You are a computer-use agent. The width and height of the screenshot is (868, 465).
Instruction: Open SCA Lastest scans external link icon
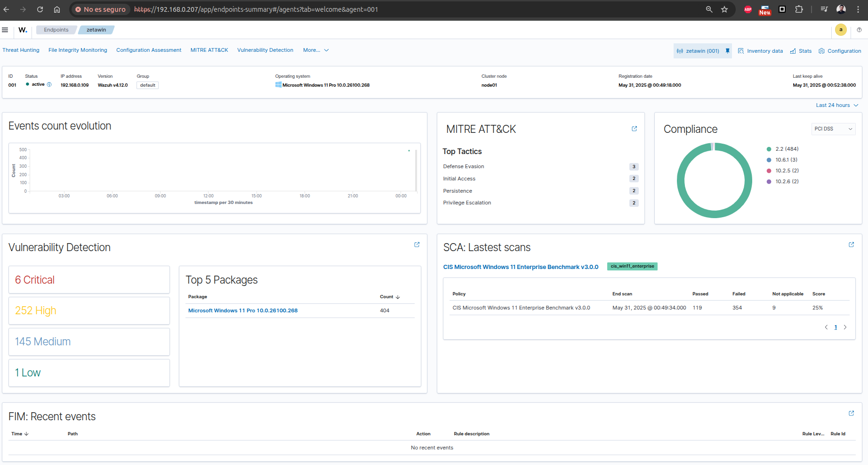tap(851, 245)
